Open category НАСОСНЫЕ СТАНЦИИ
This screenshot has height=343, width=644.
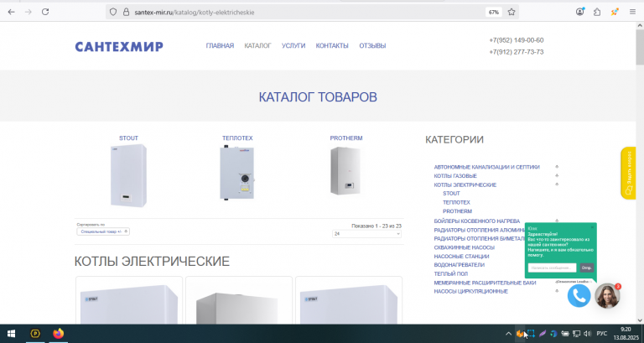click(461, 257)
